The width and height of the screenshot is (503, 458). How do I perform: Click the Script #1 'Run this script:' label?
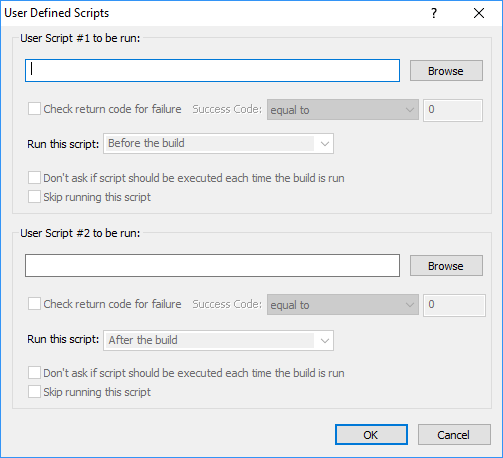[63, 144]
